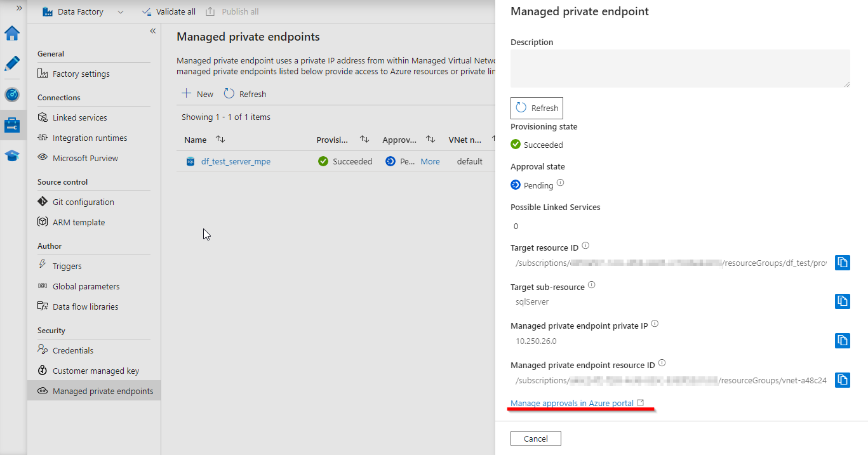Screen dimensions: 868x455
Task: Click Refresh in endpoints toolbar
Action: 245,94
